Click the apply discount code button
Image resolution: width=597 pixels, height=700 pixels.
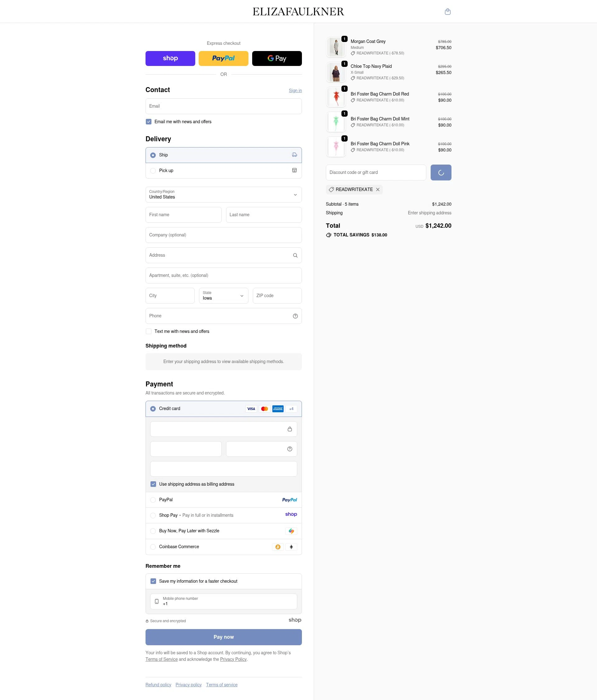[441, 172]
